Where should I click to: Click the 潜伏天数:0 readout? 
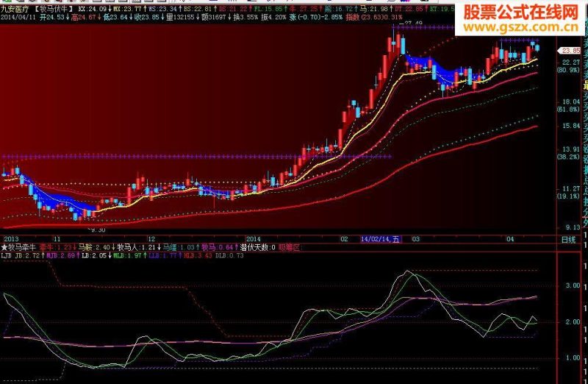pos(257,248)
